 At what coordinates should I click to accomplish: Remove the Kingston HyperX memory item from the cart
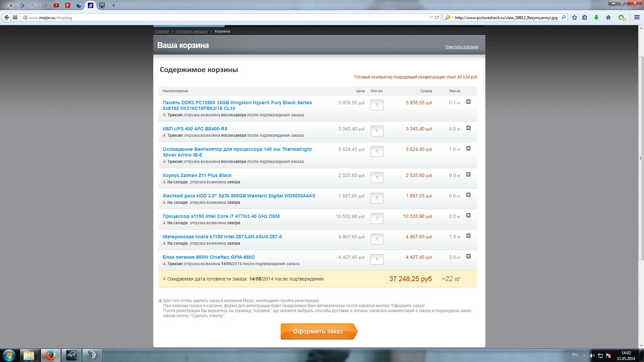tap(468, 102)
